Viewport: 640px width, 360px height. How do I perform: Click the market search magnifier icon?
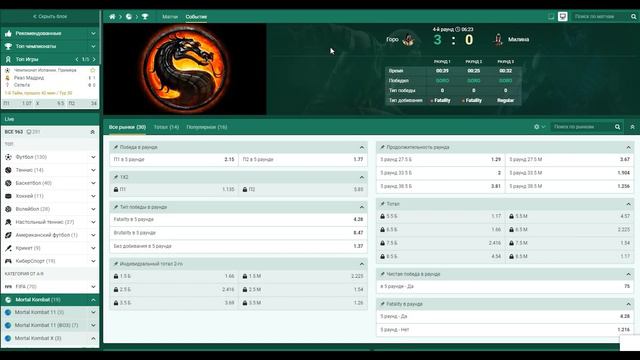(x=618, y=127)
